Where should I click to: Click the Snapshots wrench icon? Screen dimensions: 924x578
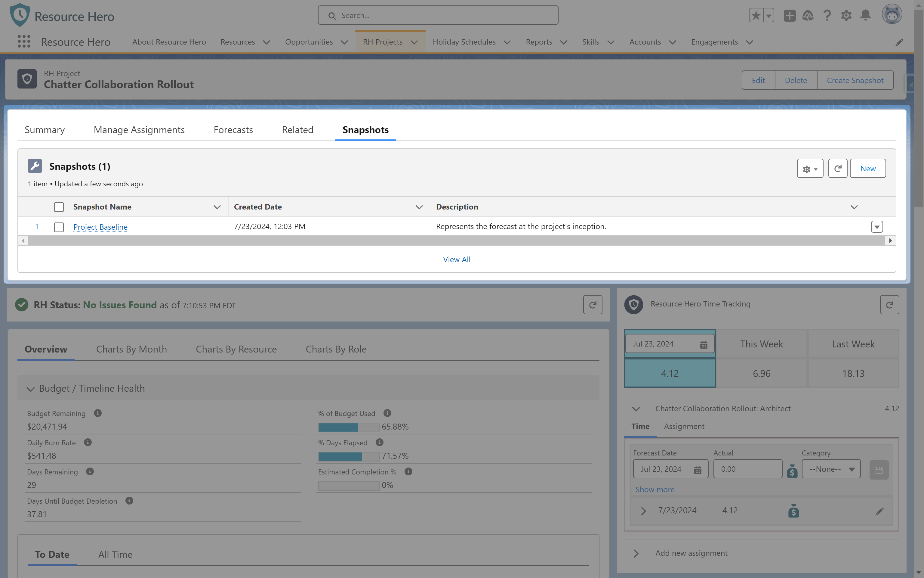pyautogui.click(x=35, y=166)
